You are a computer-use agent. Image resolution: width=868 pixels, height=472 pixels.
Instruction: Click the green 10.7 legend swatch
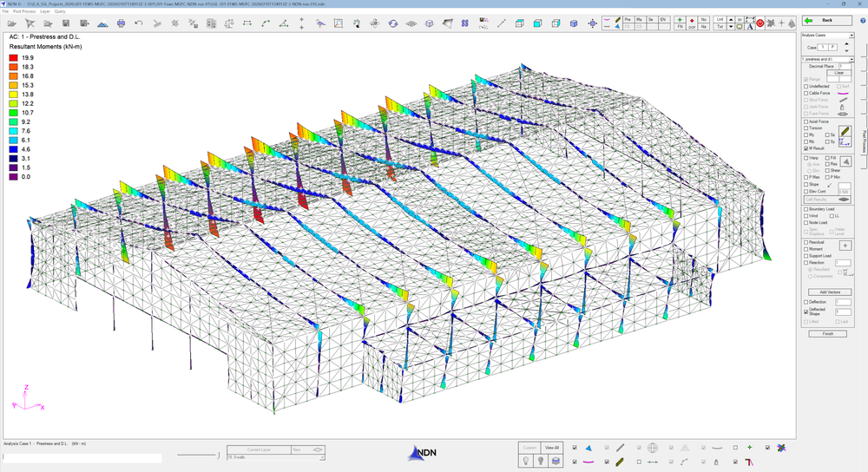pyautogui.click(x=13, y=112)
